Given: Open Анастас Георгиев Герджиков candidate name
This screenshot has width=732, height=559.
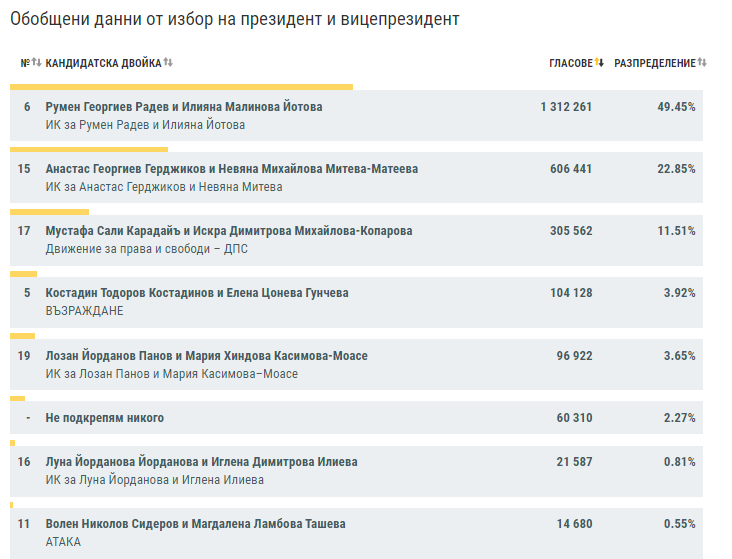Looking at the screenshot, I should point(231,169).
